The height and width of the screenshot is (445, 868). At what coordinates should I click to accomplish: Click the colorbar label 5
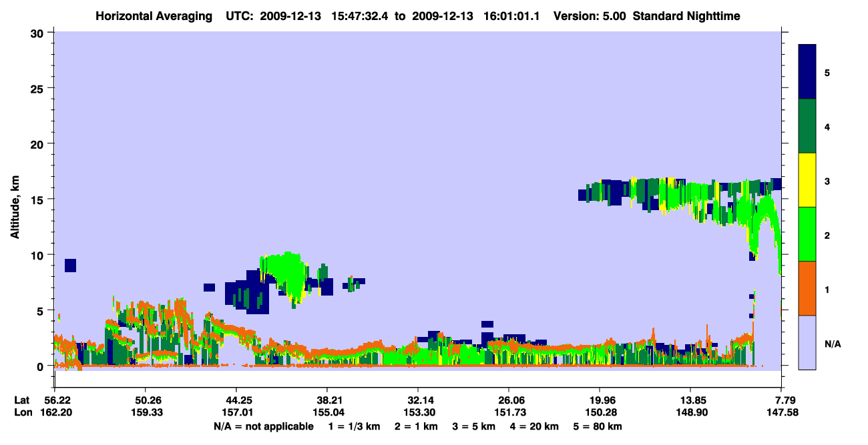(827, 72)
